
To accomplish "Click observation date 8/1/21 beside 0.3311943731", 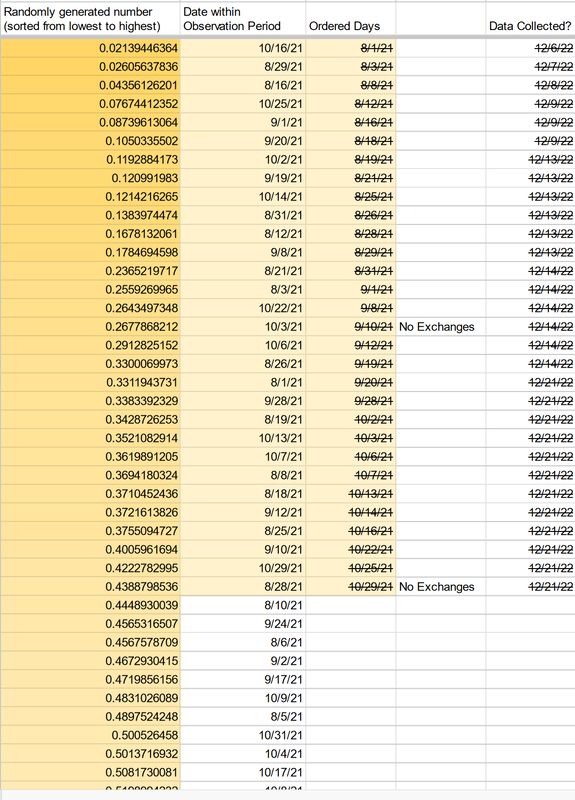I will click(243, 383).
